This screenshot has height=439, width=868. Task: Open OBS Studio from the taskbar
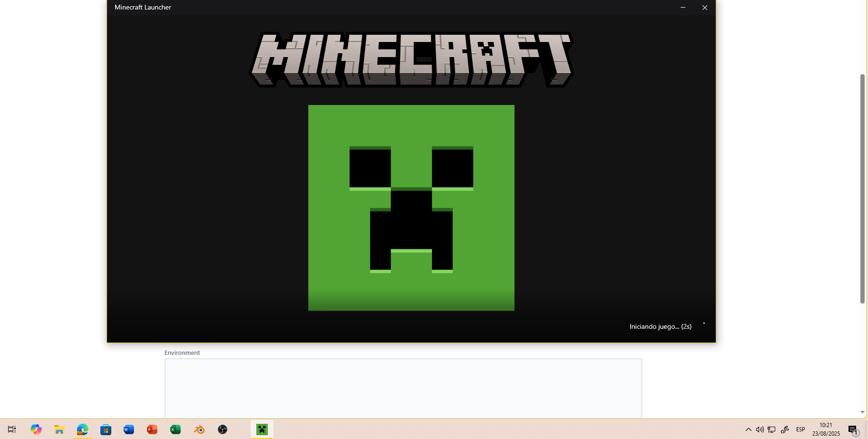(x=223, y=429)
